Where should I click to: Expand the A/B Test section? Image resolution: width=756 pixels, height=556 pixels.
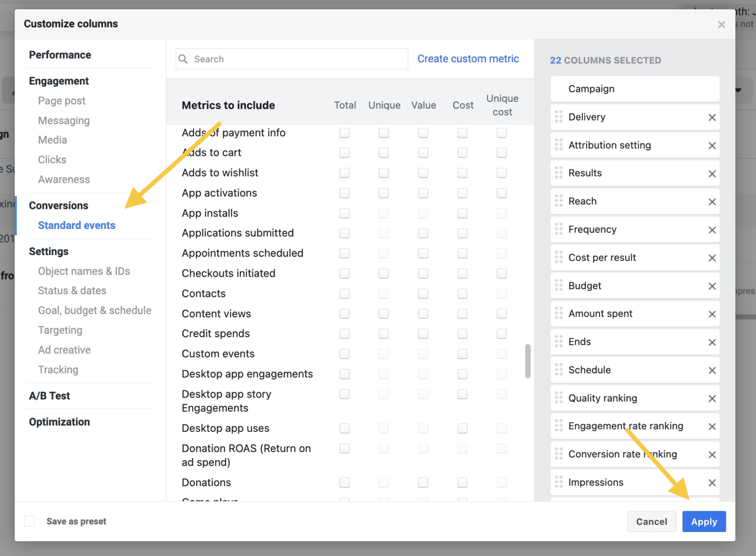point(49,395)
